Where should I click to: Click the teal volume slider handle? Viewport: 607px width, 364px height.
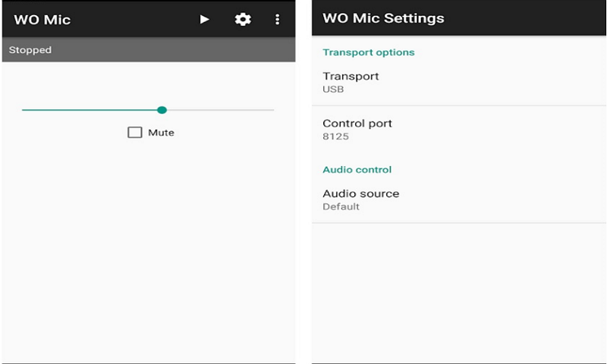click(x=162, y=110)
